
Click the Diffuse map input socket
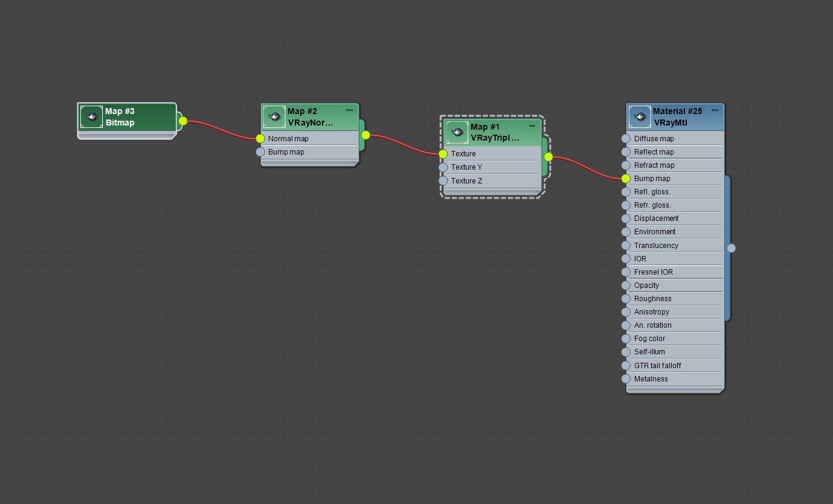point(626,139)
